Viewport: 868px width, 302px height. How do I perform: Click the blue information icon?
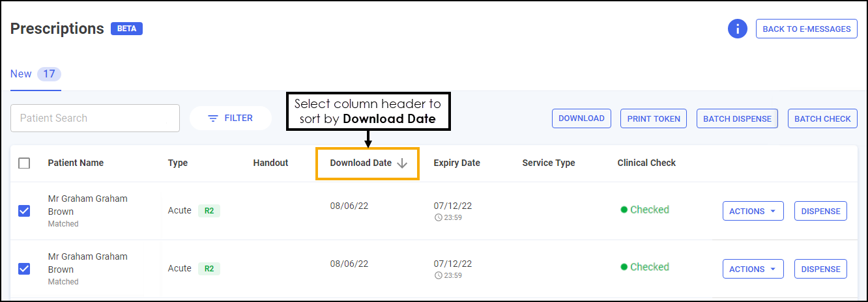(x=737, y=29)
